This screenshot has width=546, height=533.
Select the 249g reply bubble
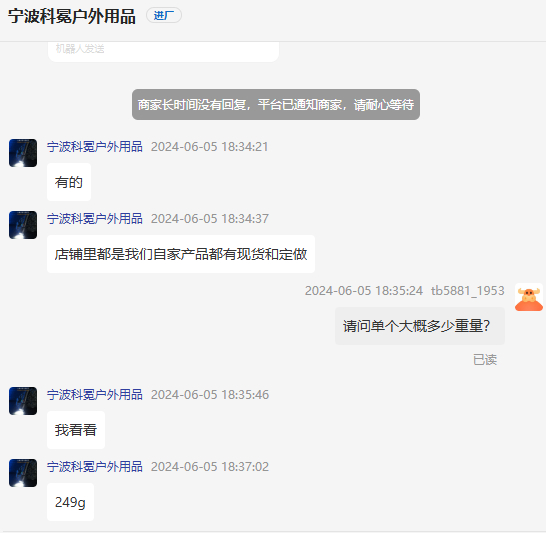(x=70, y=502)
